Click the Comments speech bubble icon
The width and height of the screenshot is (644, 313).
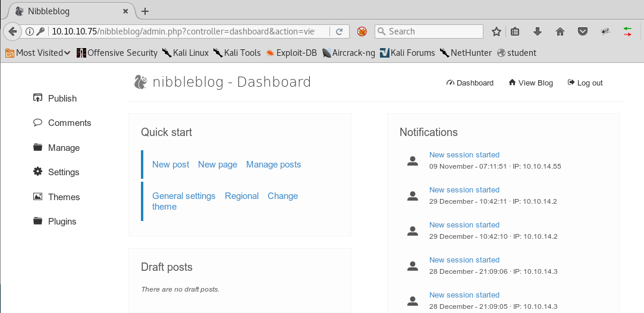pos(38,123)
